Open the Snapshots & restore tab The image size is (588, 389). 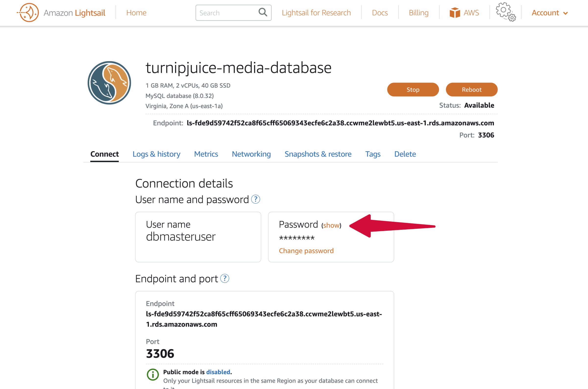[x=318, y=154]
